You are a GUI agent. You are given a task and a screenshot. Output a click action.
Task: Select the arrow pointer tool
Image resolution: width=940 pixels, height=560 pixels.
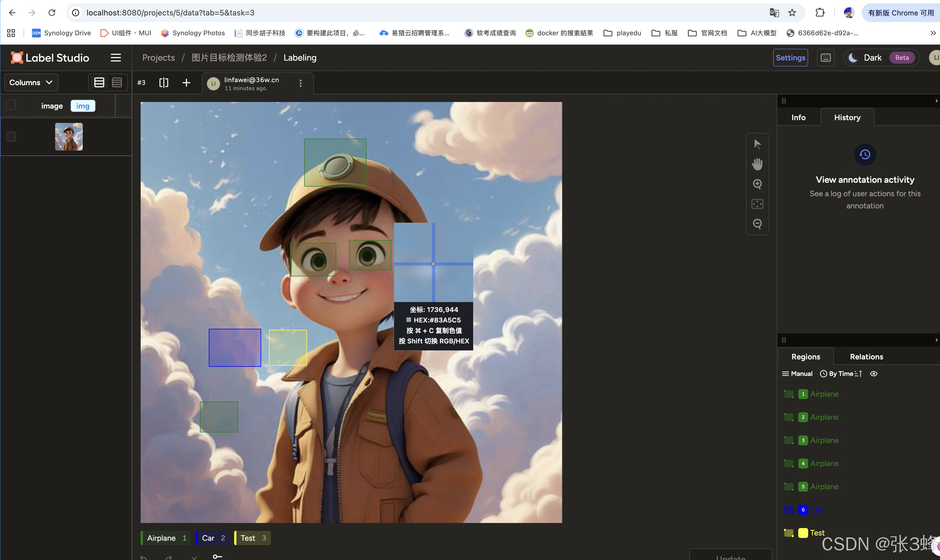pyautogui.click(x=757, y=144)
